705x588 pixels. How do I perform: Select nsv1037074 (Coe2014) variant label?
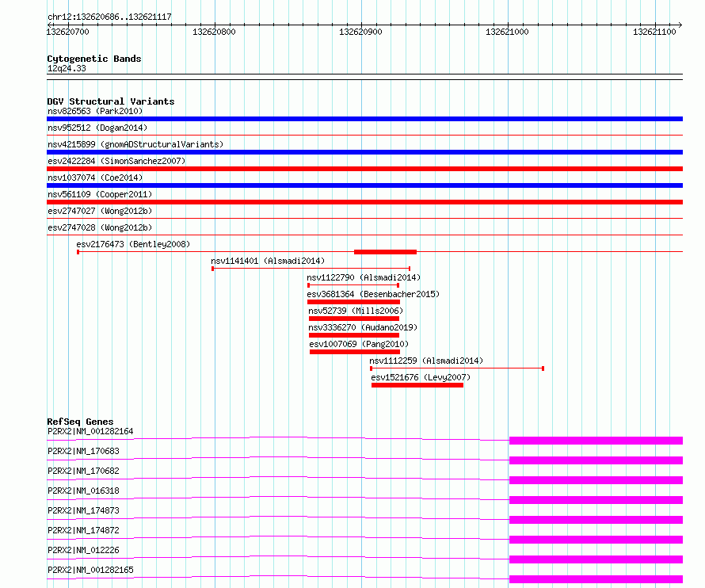[95, 178]
